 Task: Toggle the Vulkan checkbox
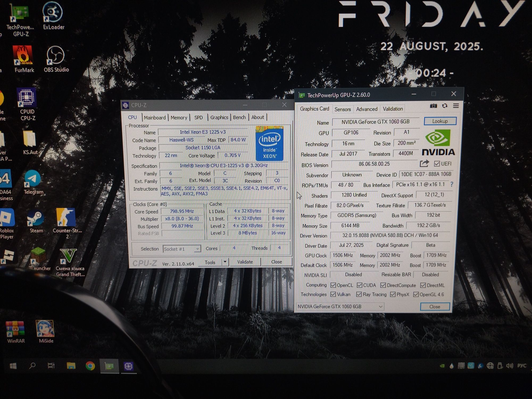point(333,294)
